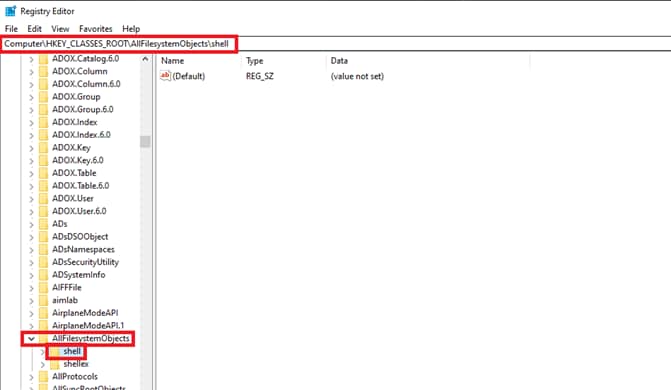Select the AllFilesystemObjects key
The width and height of the screenshot is (671, 390).
point(90,338)
